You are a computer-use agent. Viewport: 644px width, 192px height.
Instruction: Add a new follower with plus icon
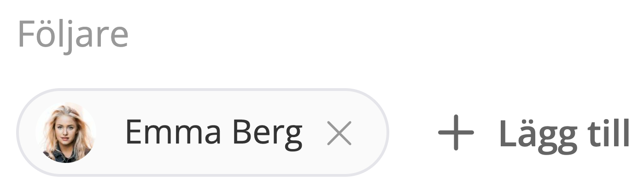coord(456,132)
